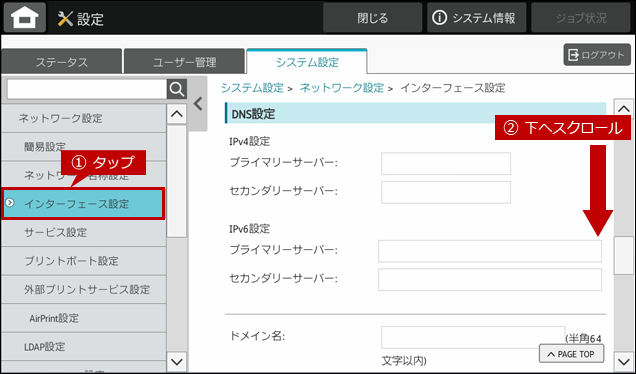Follow the ネットワーク設定 breadcrumb link
The height and width of the screenshot is (374, 636).
coord(342,88)
